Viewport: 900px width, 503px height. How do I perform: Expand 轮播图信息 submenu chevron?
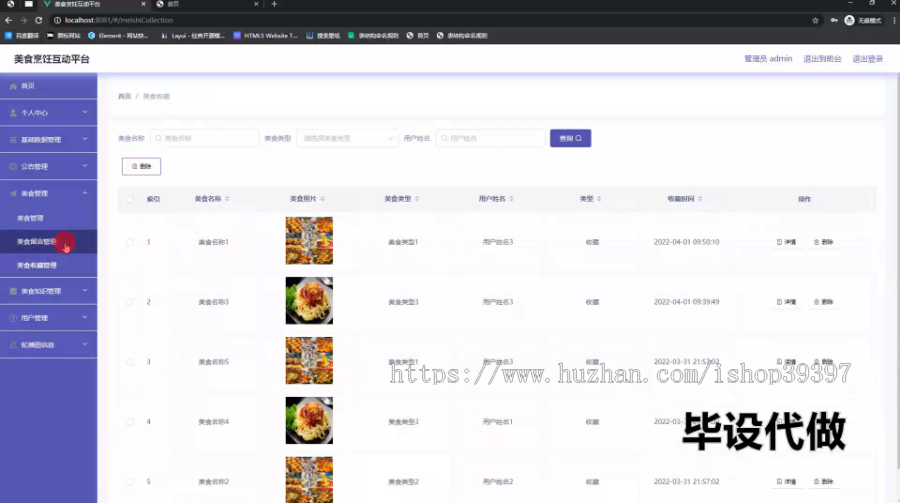(x=85, y=345)
